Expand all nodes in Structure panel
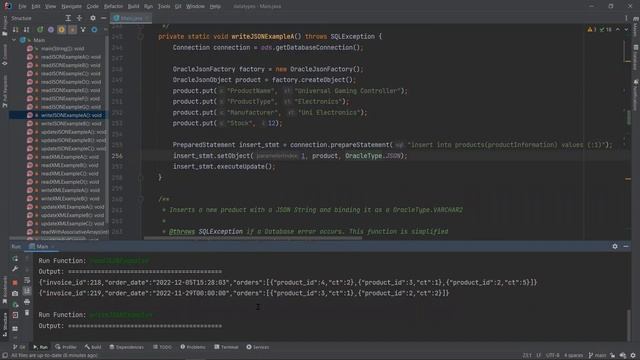 (x=68, y=18)
